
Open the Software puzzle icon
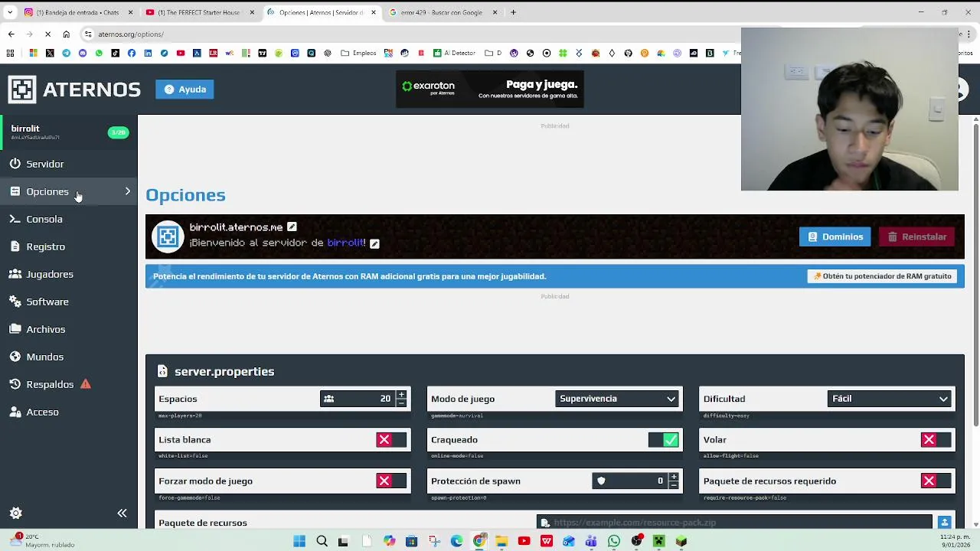(15, 302)
